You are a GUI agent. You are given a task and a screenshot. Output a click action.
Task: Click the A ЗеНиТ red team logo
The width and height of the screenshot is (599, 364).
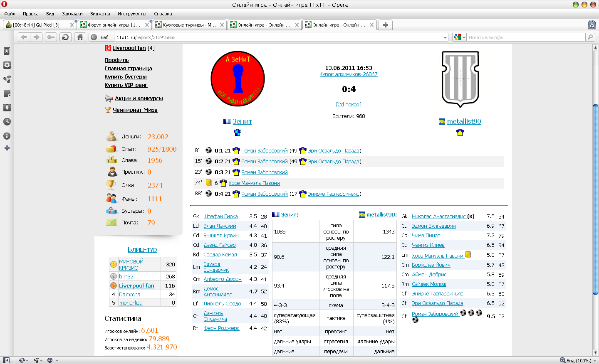(238, 79)
